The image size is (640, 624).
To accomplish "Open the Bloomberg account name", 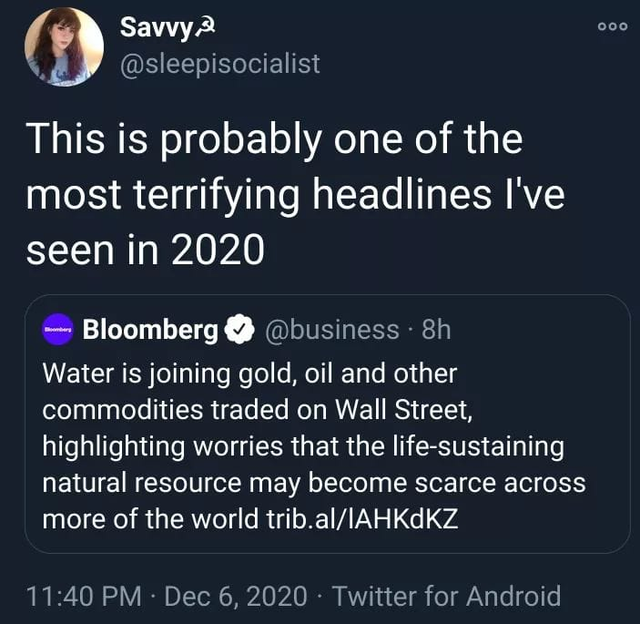I will [x=150, y=329].
